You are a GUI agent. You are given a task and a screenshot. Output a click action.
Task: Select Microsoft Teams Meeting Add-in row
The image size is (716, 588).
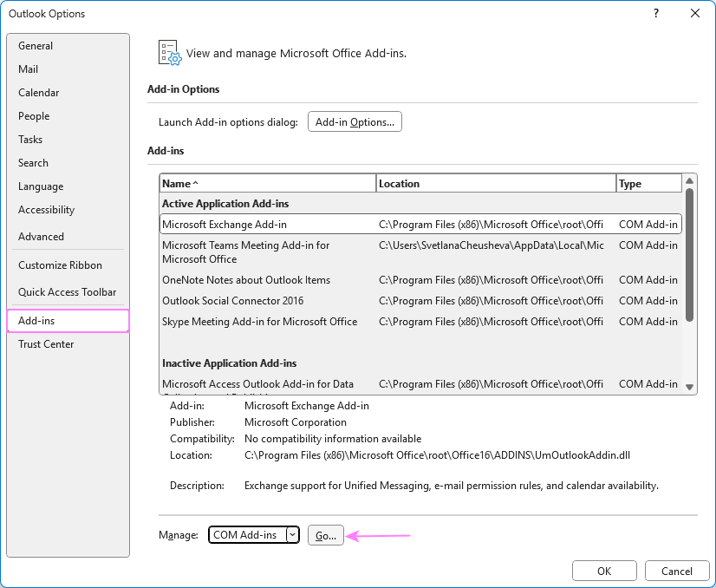pos(421,252)
